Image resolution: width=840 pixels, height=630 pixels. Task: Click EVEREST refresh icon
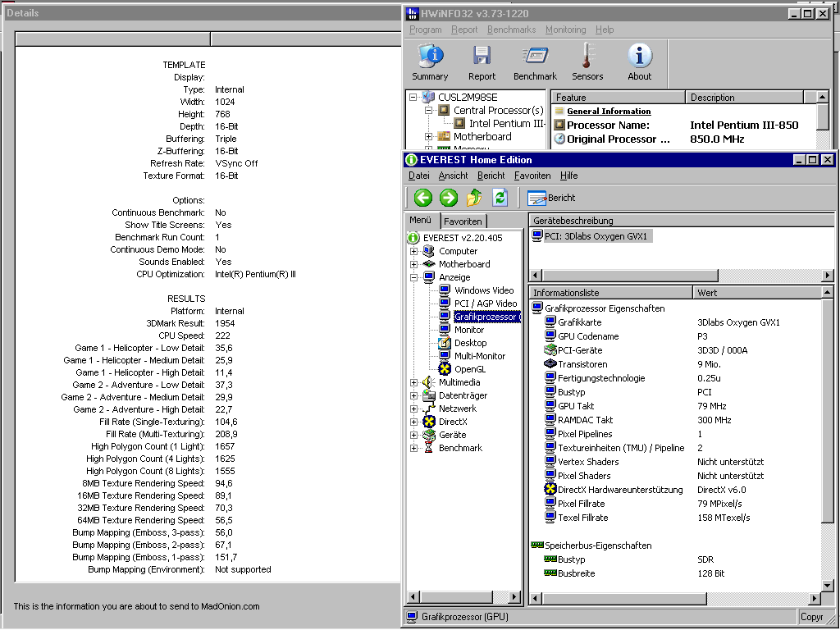pos(500,198)
